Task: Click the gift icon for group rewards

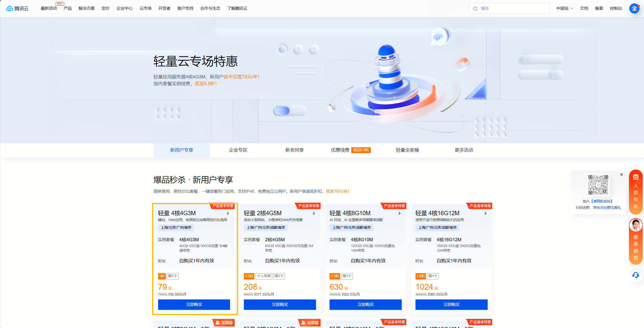Action: (x=636, y=177)
